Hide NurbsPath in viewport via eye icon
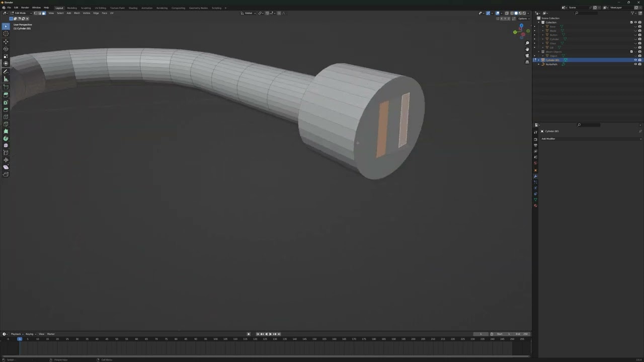This screenshot has height=362, width=644. [635, 64]
